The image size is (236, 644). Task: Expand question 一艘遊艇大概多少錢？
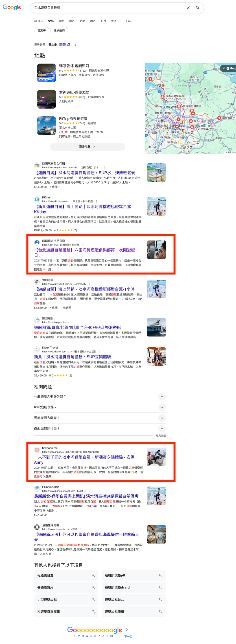click(162, 396)
